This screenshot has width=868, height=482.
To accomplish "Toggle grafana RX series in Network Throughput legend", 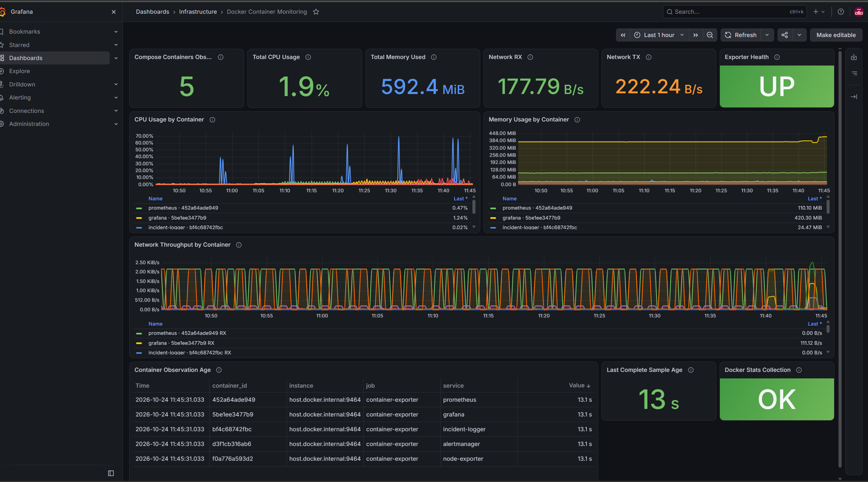I will coord(181,343).
